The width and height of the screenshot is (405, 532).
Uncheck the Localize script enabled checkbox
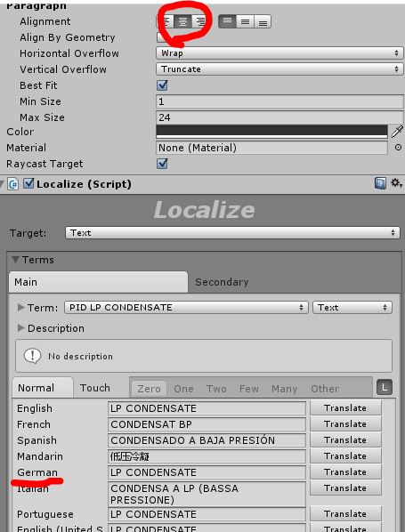click(28, 183)
